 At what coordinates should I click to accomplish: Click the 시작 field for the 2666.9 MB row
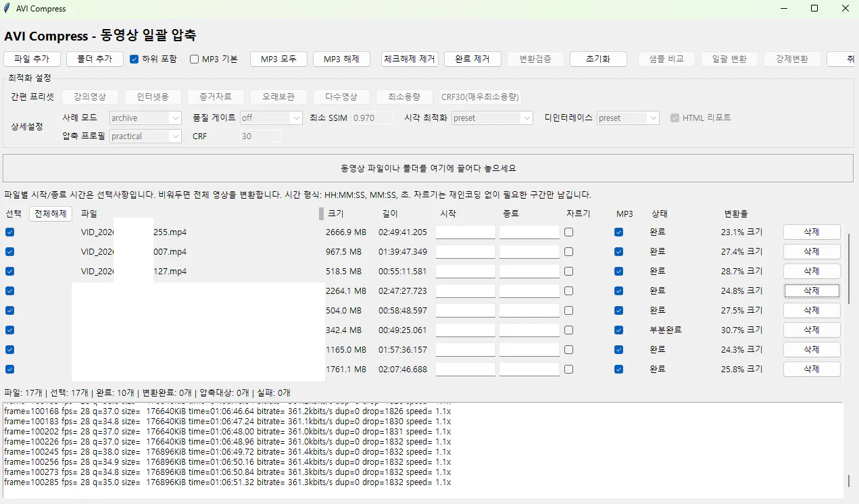click(x=466, y=232)
